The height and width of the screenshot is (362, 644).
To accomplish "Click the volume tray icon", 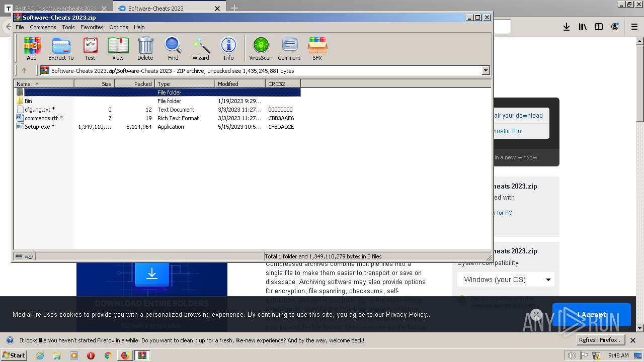I will click(572, 355).
